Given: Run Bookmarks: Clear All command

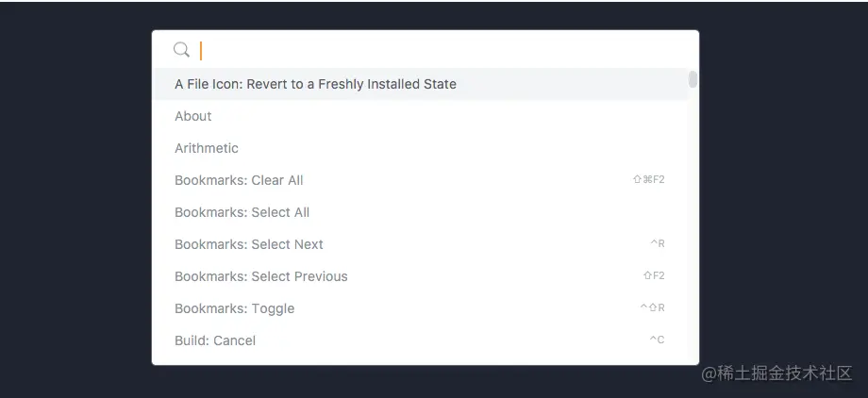Looking at the screenshot, I should coord(239,180).
